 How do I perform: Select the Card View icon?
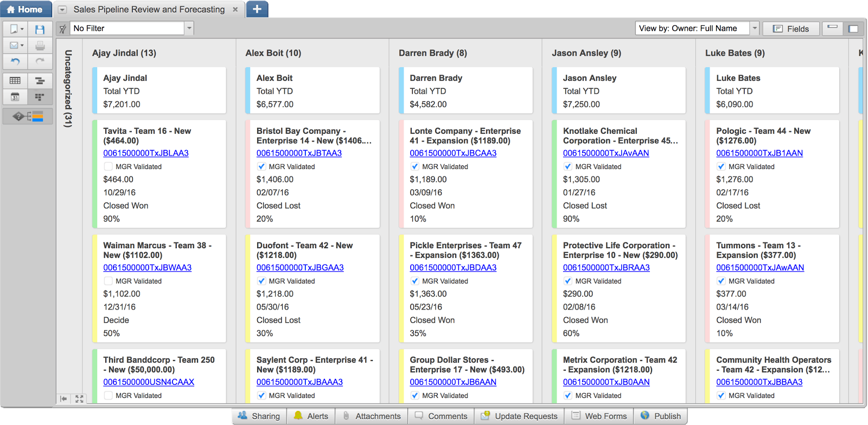coord(40,97)
